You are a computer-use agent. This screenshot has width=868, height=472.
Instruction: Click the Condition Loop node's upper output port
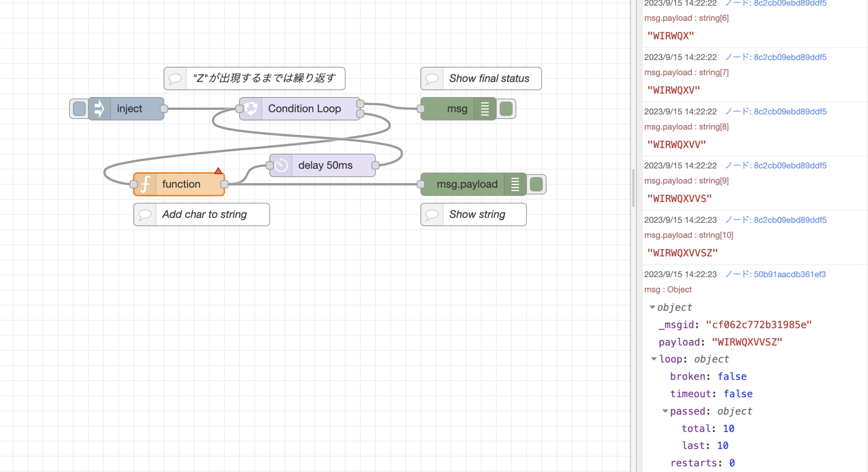click(360, 104)
